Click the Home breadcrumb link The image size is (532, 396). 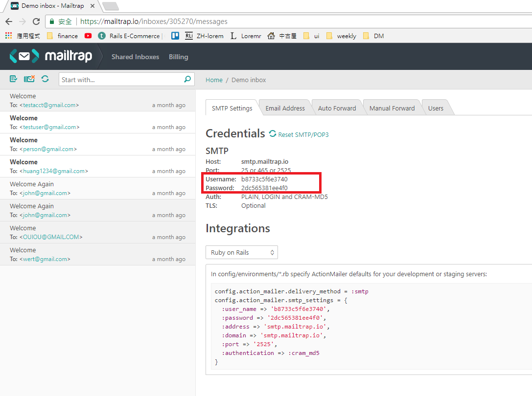[214, 80]
